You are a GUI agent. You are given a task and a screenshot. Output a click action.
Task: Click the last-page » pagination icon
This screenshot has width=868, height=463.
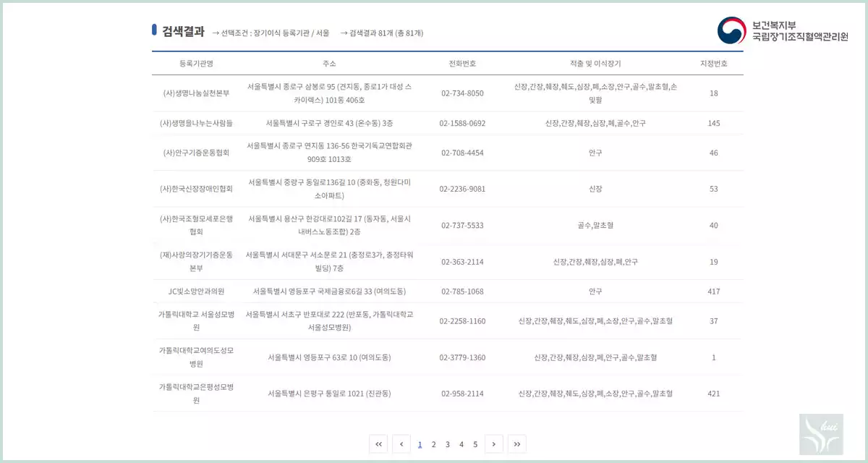[x=516, y=444]
